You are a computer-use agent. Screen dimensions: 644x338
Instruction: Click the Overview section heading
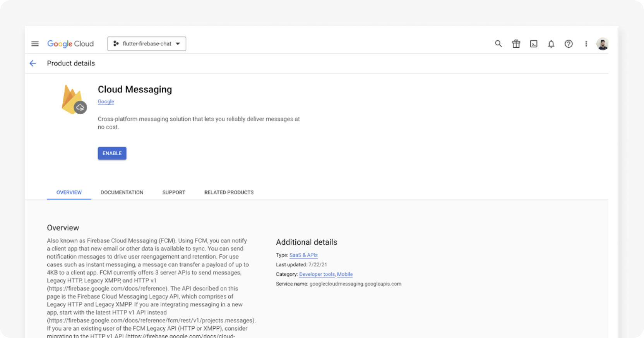(x=63, y=228)
